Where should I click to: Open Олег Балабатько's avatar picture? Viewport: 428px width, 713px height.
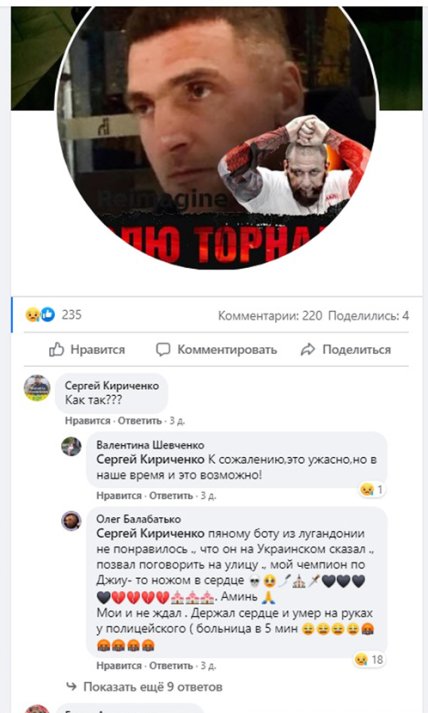pyautogui.click(x=71, y=521)
